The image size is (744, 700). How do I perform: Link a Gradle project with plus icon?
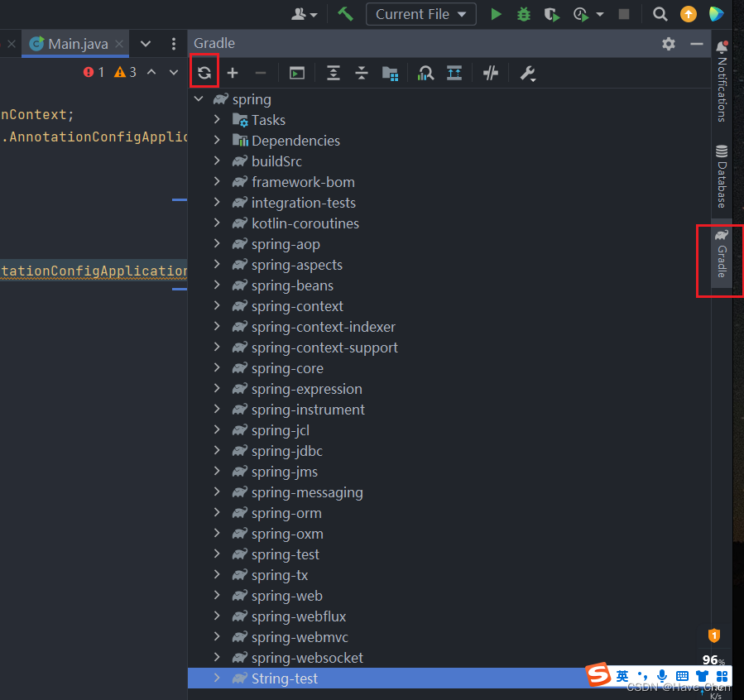pyautogui.click(x=233, y=73)
